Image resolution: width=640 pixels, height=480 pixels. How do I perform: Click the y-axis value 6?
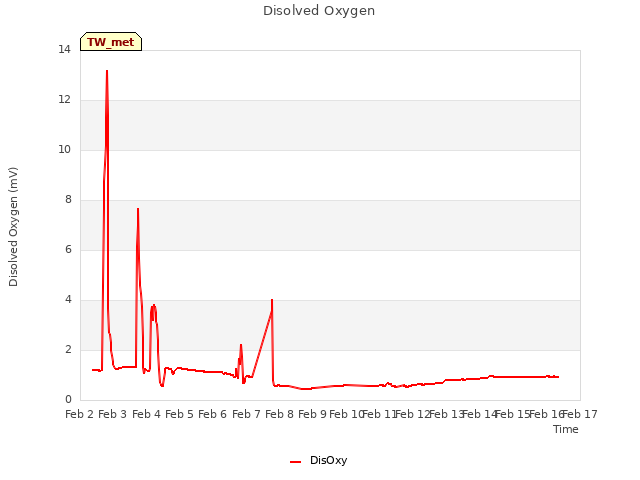tap(68, 250)
